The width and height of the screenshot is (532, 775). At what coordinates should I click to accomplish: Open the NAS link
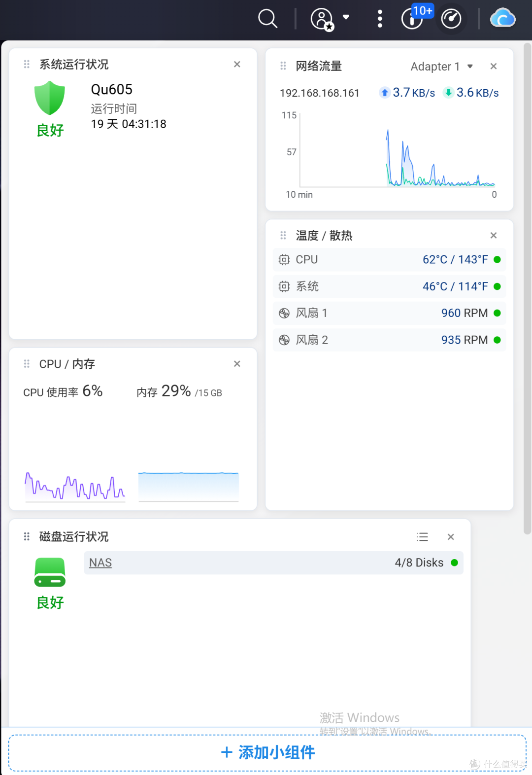pyautogui.click(x=100, y=563)
